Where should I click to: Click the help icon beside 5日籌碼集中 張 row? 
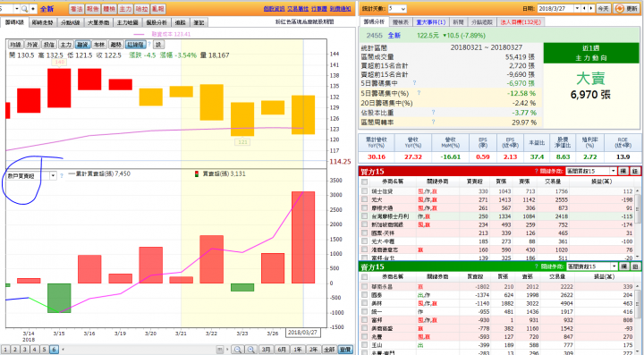click(x=414, y=83)
